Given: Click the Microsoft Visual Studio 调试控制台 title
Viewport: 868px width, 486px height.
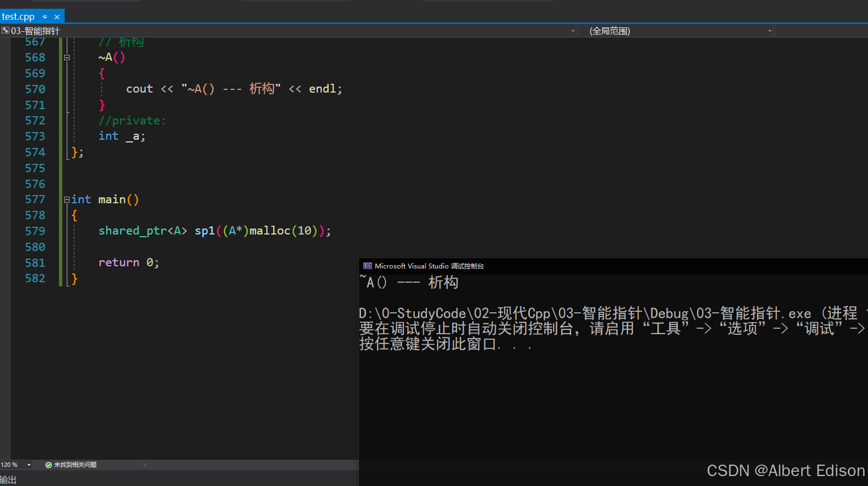Looking at the screenshot, I should tap(429, 266).
